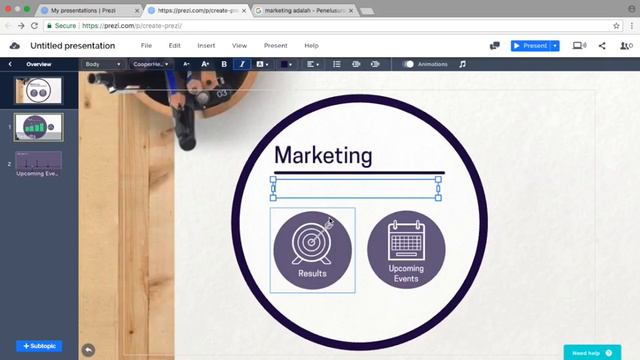Click the decrease indent icon
This screenshot has height=360, width=640.
pyautogui.click(x=356, y=64)
